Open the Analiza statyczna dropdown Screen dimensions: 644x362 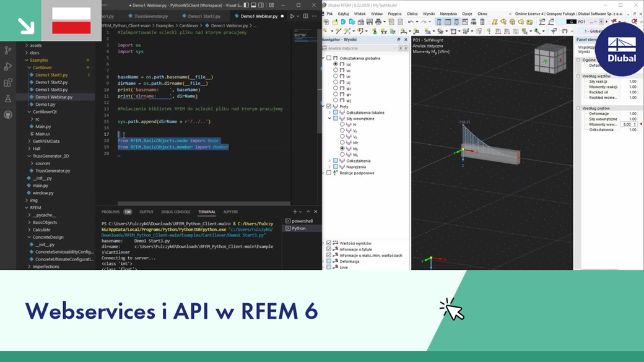(x=360, y=48)
